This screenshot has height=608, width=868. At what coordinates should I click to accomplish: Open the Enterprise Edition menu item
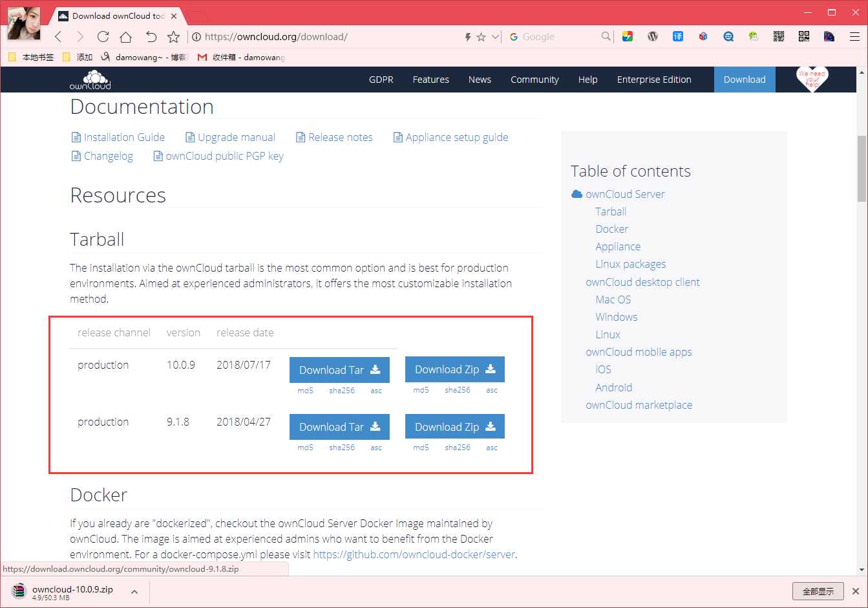click(654, 80)
